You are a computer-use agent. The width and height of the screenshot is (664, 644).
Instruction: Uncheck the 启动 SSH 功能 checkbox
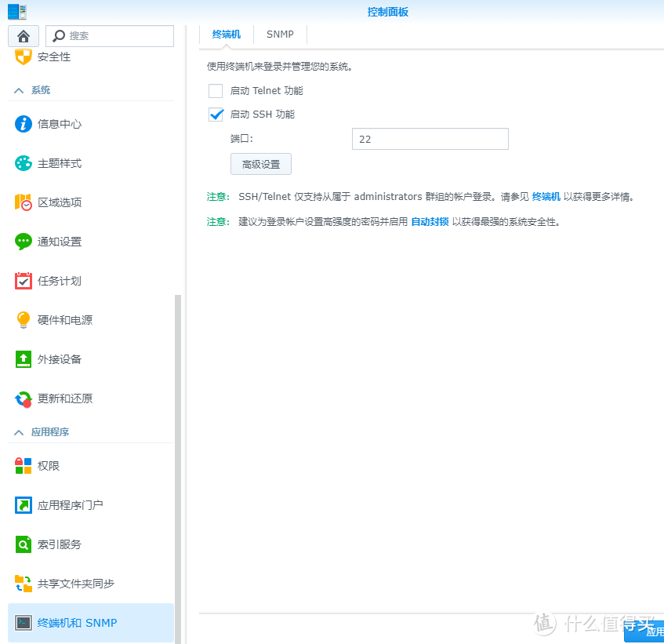216,115
